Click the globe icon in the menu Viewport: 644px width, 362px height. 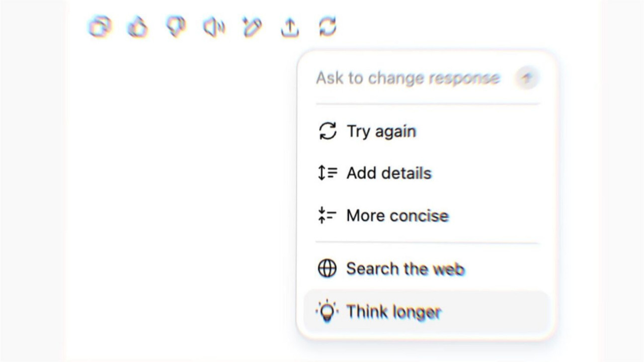coord(327,268)
